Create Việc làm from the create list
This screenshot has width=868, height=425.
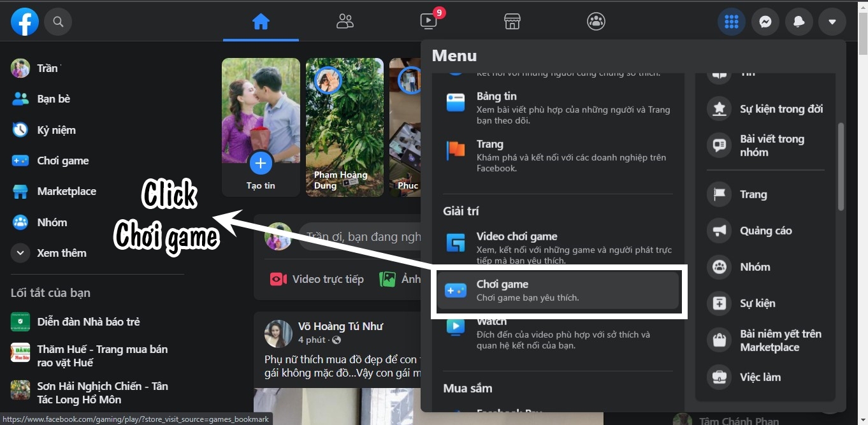(x=766, y=377)
